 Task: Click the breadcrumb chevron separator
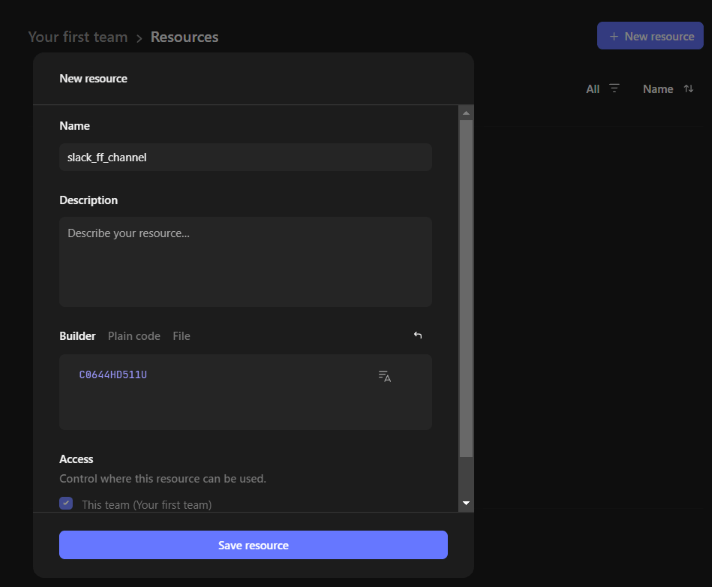point(139,38)
